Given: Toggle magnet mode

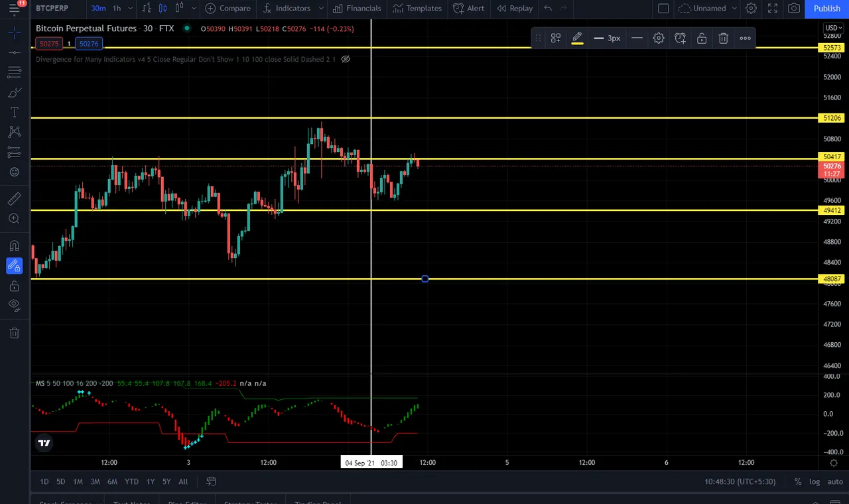Looking at the screenshot, I should click(15, 246).
